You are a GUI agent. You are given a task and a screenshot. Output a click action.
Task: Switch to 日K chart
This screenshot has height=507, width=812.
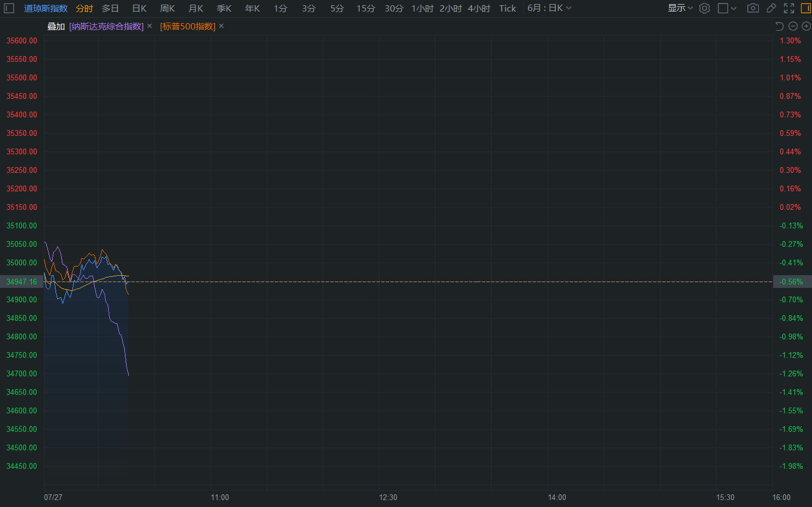pyautogui.click(x=139, y=9)
